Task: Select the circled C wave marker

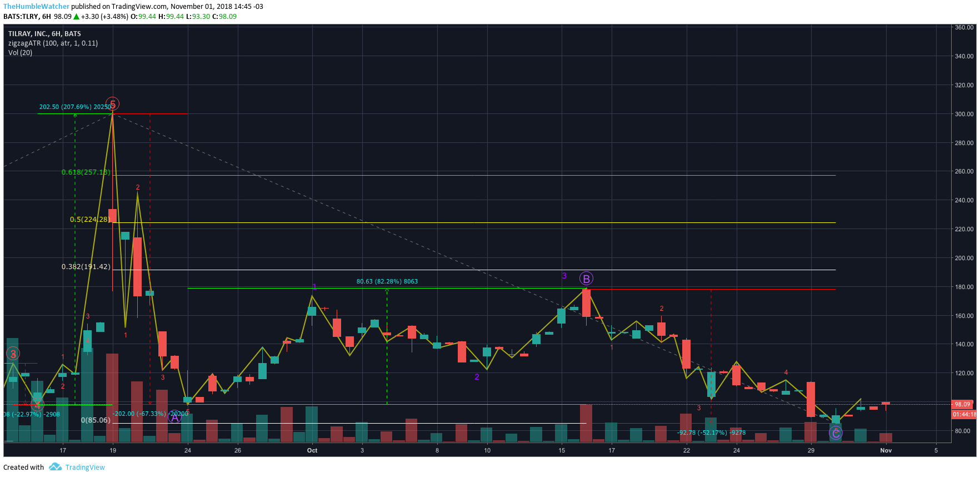Action: click(836, 433)
